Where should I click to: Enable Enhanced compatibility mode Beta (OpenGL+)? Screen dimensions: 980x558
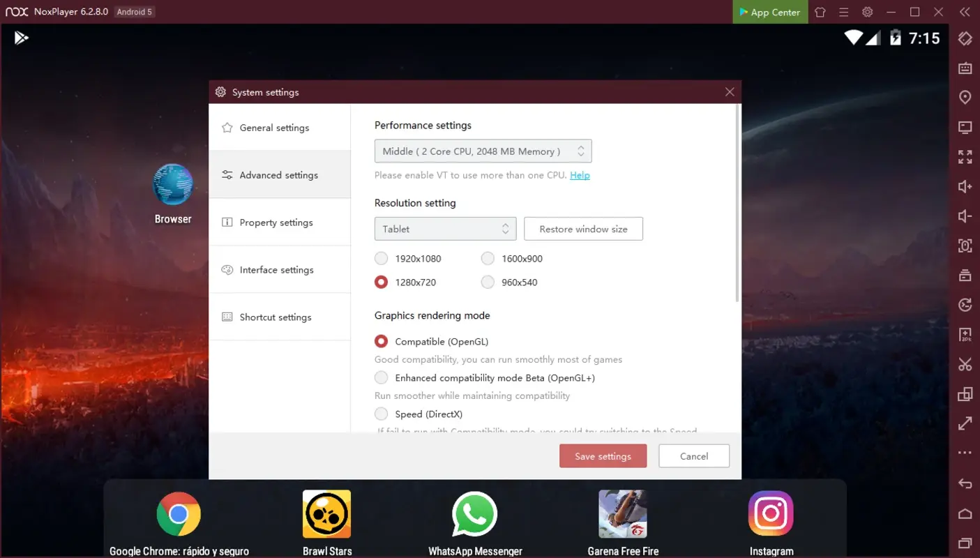pos(382,377)
